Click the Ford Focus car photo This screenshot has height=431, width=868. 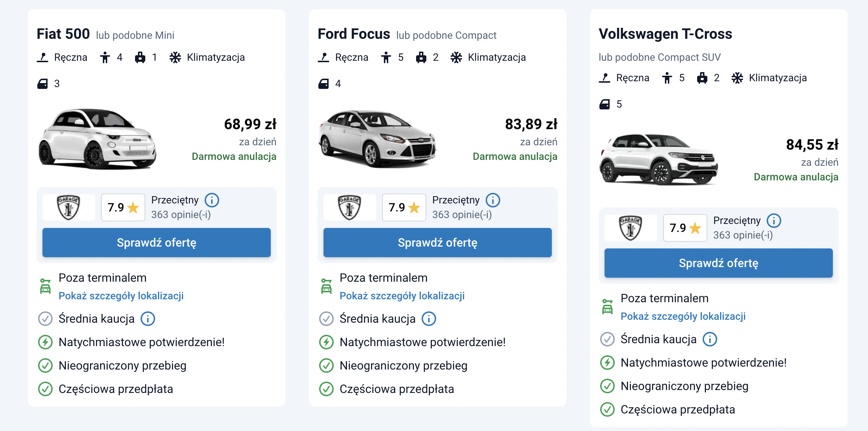pos(377,139)
